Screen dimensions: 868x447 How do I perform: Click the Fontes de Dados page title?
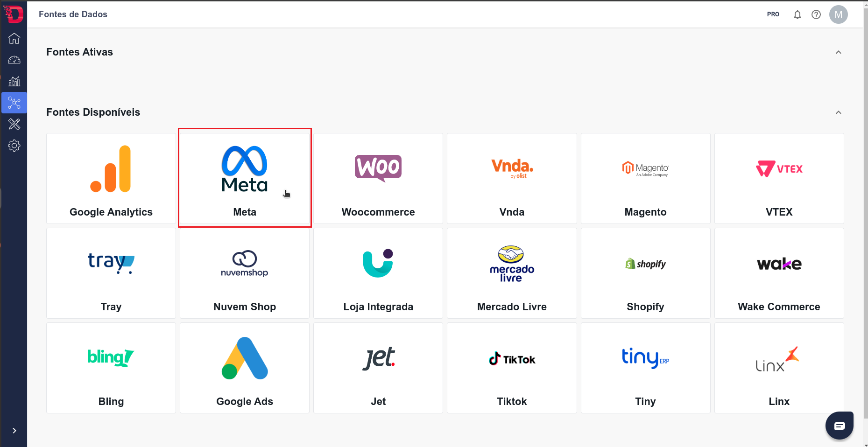coord(73,14)
